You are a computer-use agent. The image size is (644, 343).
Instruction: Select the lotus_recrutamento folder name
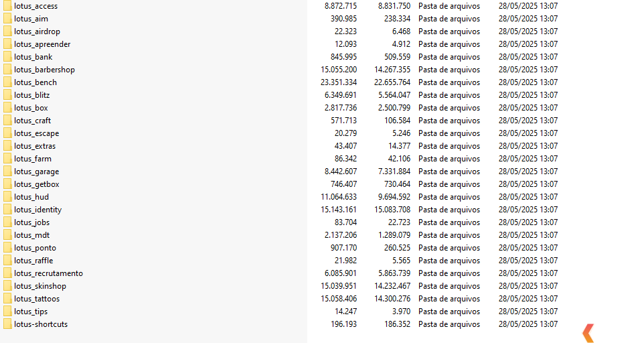(48, 273)
